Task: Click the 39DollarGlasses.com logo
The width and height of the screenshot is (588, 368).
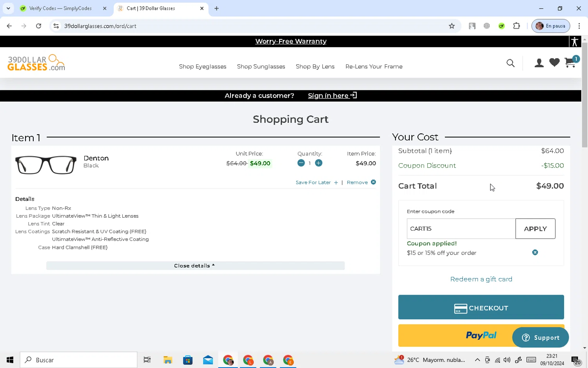Action: [36, 63]
